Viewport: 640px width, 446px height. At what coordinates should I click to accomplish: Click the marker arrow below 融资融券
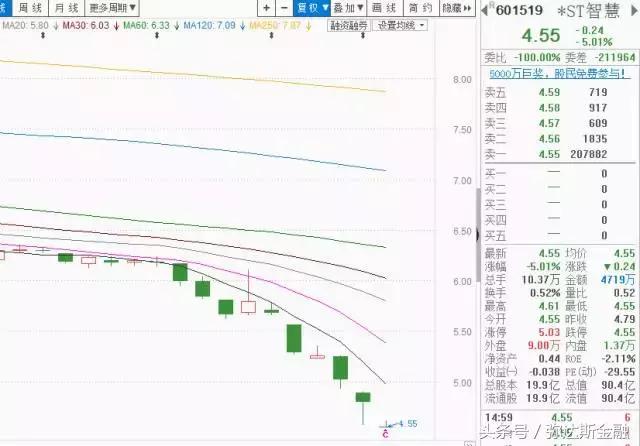(363, 36)
